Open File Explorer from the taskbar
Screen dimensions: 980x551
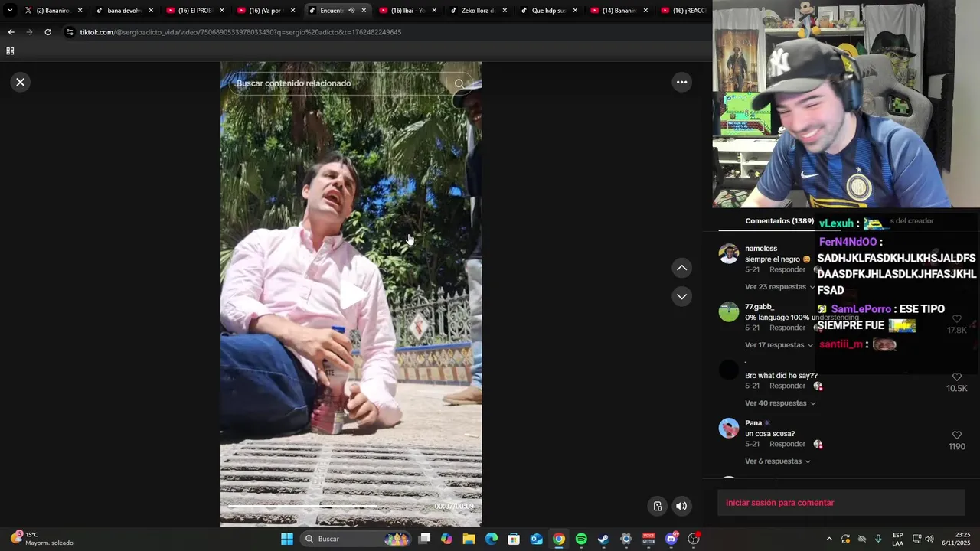point(469,539)
